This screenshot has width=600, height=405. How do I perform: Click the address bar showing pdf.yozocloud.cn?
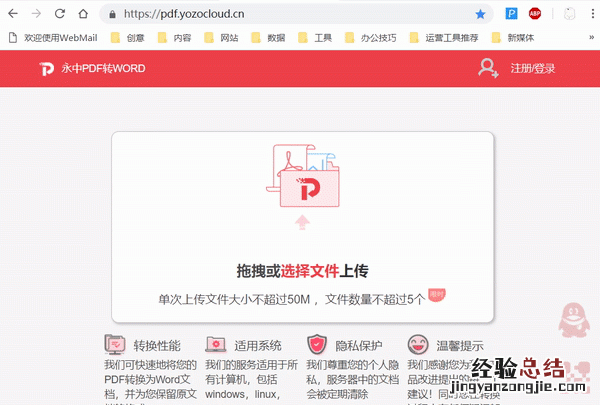(295, 14)
